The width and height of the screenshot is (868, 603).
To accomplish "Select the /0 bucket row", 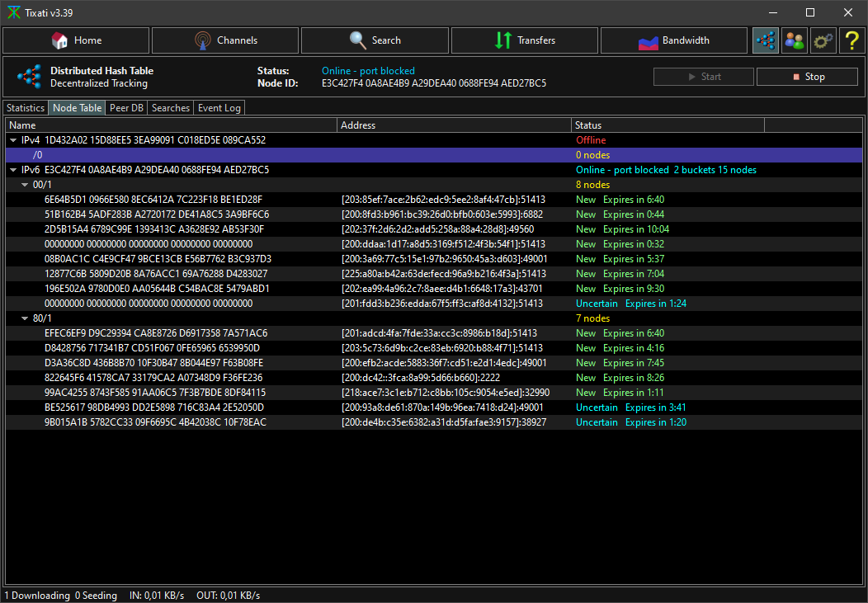I will [x=248, y=155].
